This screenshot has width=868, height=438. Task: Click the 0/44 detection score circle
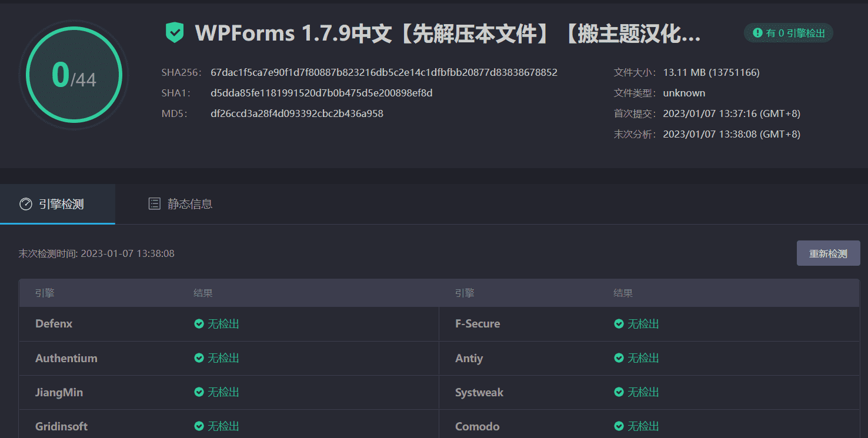(74, 75)
